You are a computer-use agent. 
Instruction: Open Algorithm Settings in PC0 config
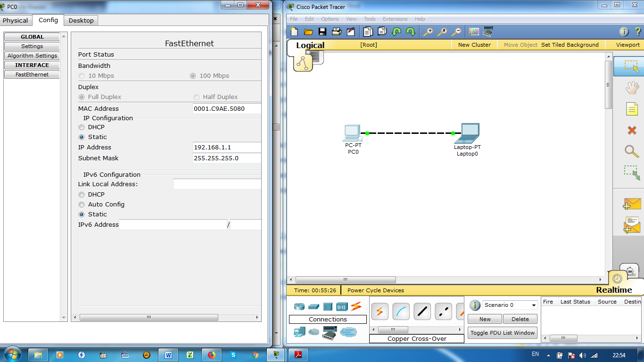32,56
